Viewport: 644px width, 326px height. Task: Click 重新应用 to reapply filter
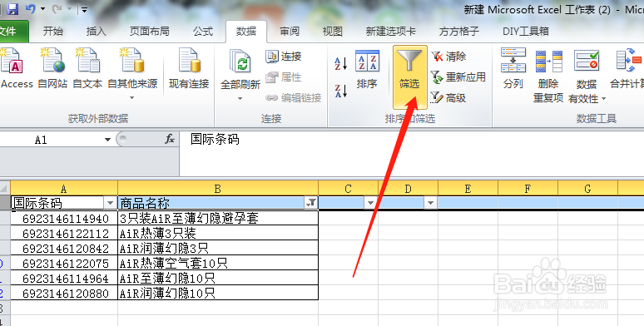[x=458, y=77]
